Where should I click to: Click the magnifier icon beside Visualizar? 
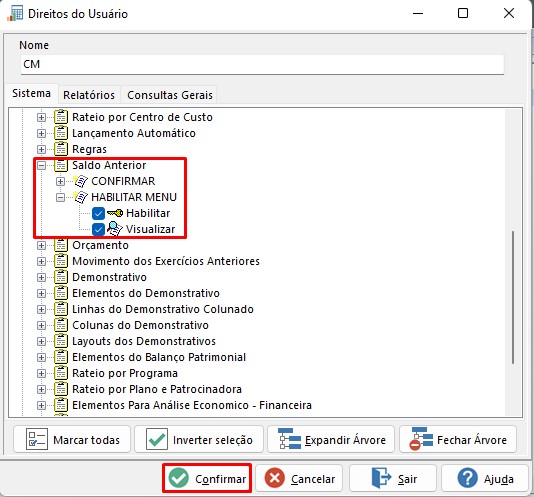click(115, 229)
